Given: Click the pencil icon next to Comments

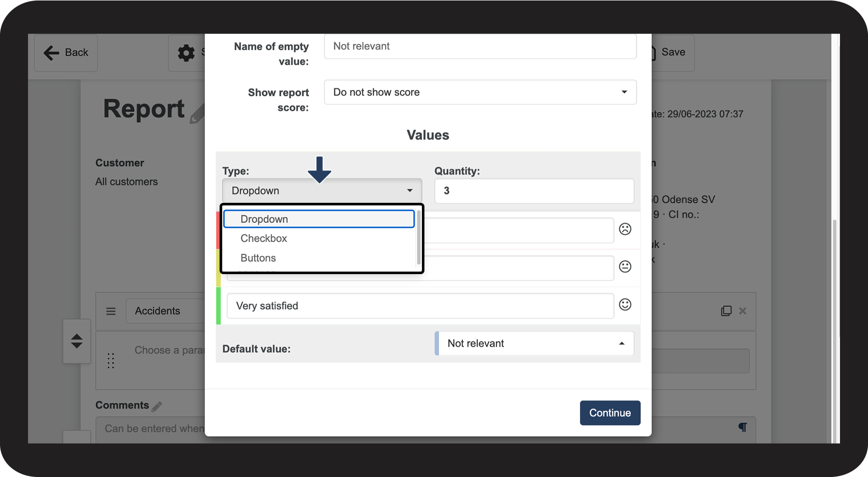Looking at the screenshot, I should tap(157, 406).
